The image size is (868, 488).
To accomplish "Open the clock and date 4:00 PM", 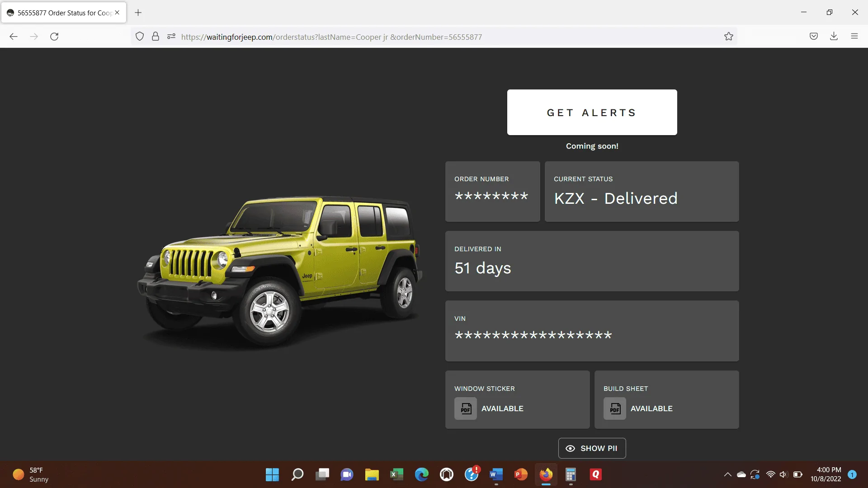I will [x=826, y=474].
